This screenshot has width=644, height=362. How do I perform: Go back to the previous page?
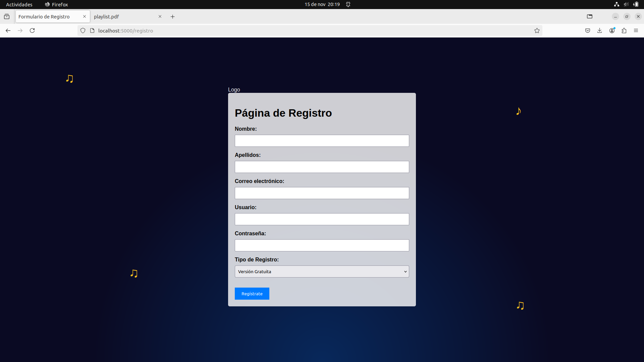(x=8, y=31)
